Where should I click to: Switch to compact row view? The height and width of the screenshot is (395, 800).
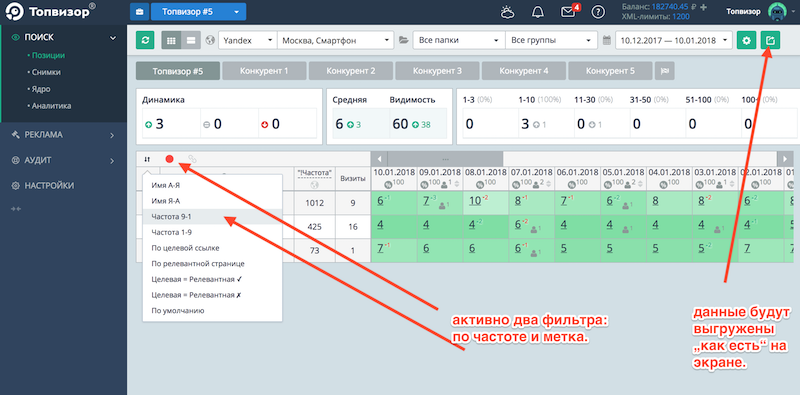coord(191,40)
